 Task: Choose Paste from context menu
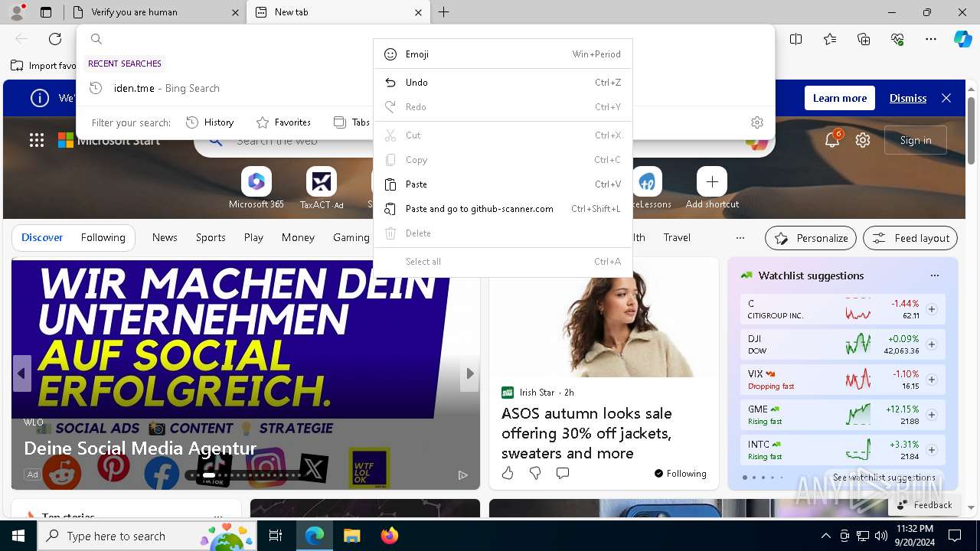point(503,184)
